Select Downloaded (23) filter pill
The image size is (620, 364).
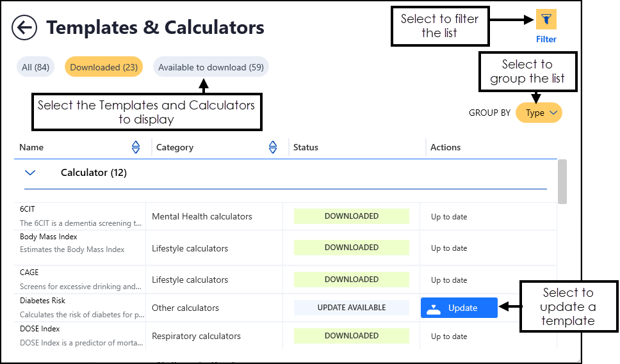[104, 67]
